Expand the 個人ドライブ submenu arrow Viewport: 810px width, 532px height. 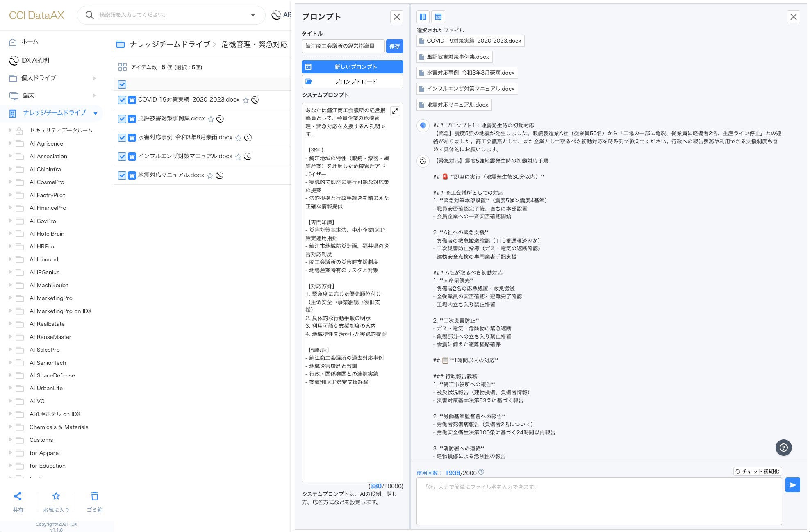pos(94,78)
